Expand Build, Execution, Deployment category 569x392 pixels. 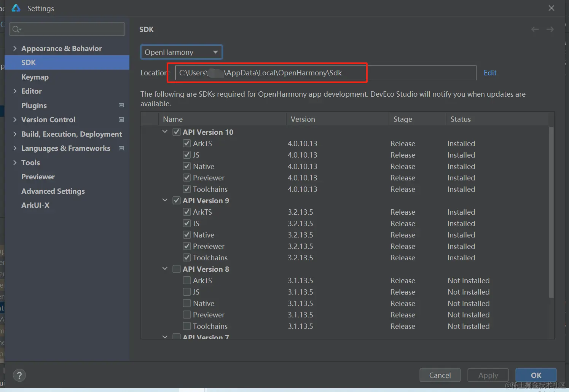pos(15,134)
